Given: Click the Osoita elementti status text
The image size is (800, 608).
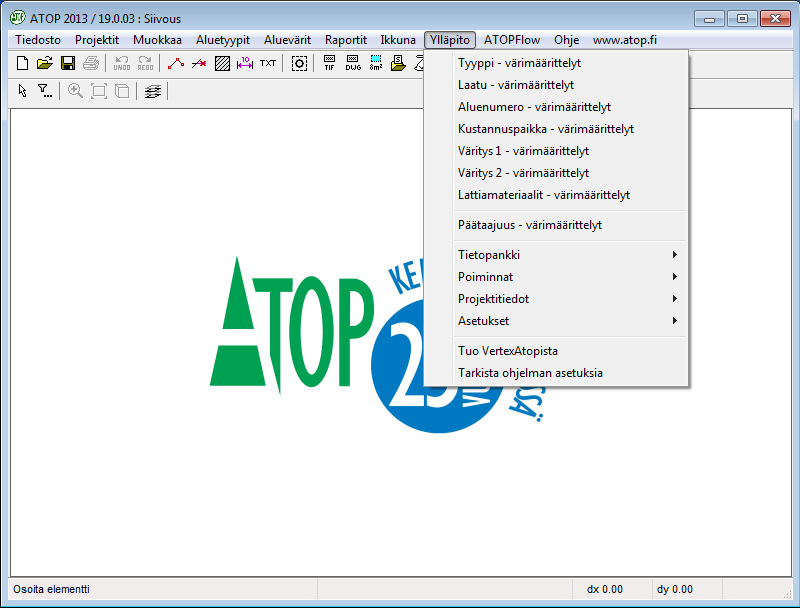Looking at the screenshot, I should 52,589.
